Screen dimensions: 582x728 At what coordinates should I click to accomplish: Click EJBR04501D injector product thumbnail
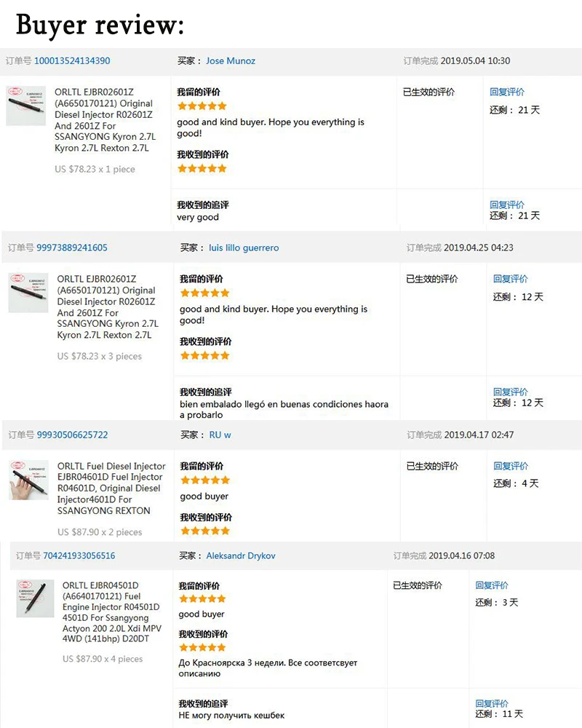(x=35, y=598)
